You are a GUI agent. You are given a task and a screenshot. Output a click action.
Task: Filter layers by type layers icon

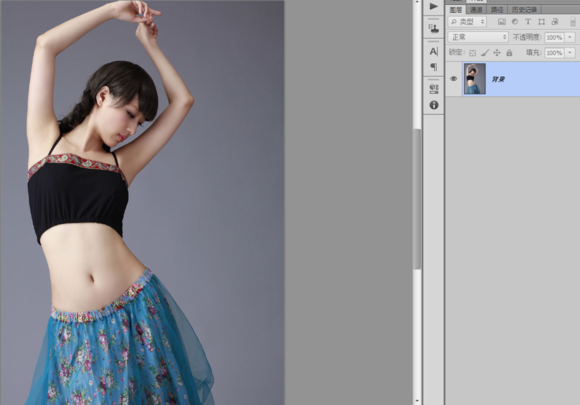528,22
